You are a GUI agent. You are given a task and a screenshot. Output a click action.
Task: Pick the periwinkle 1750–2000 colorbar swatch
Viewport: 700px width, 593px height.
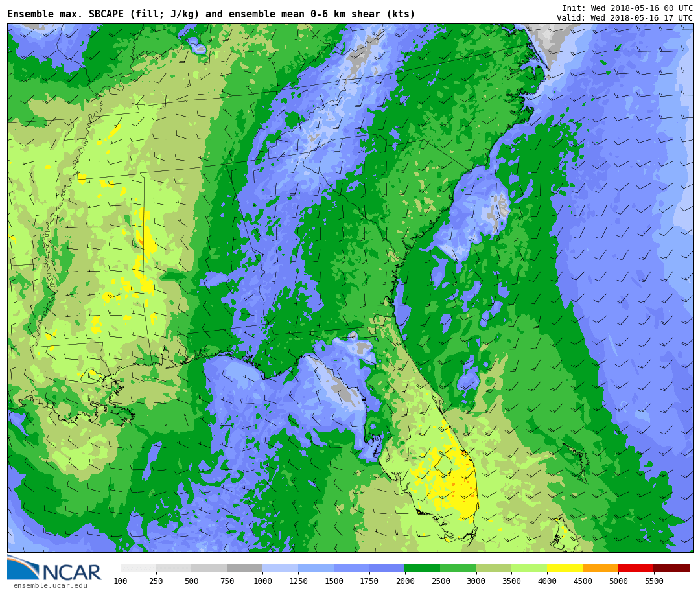[387, 568]
